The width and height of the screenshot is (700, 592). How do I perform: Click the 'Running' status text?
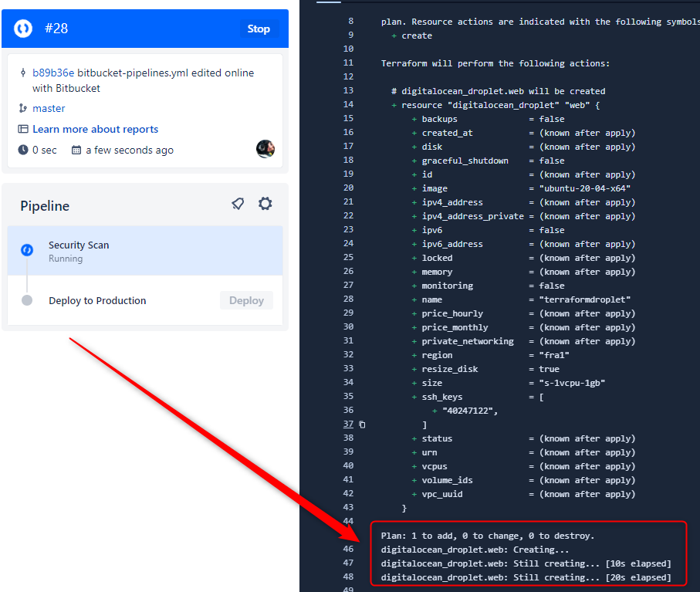66,259
